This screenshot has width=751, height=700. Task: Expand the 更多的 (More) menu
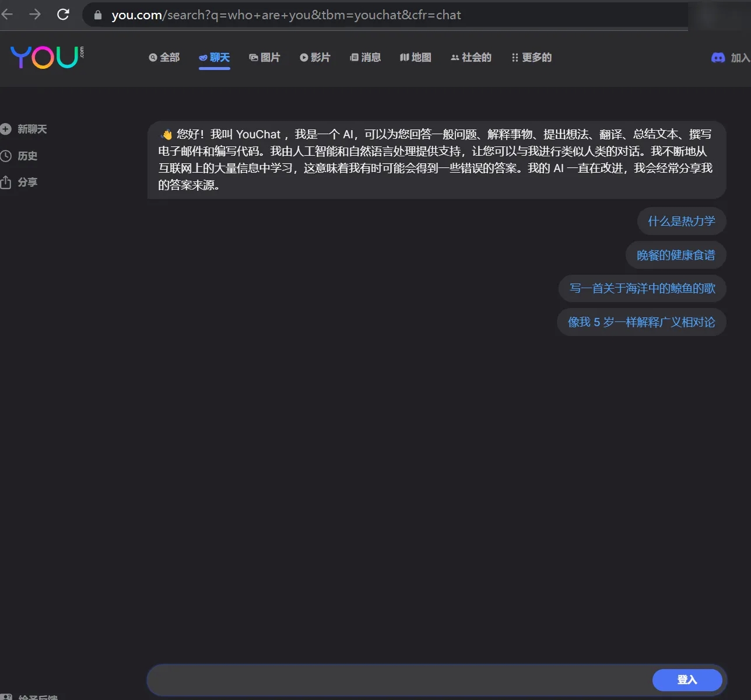[x=531, y=57]
